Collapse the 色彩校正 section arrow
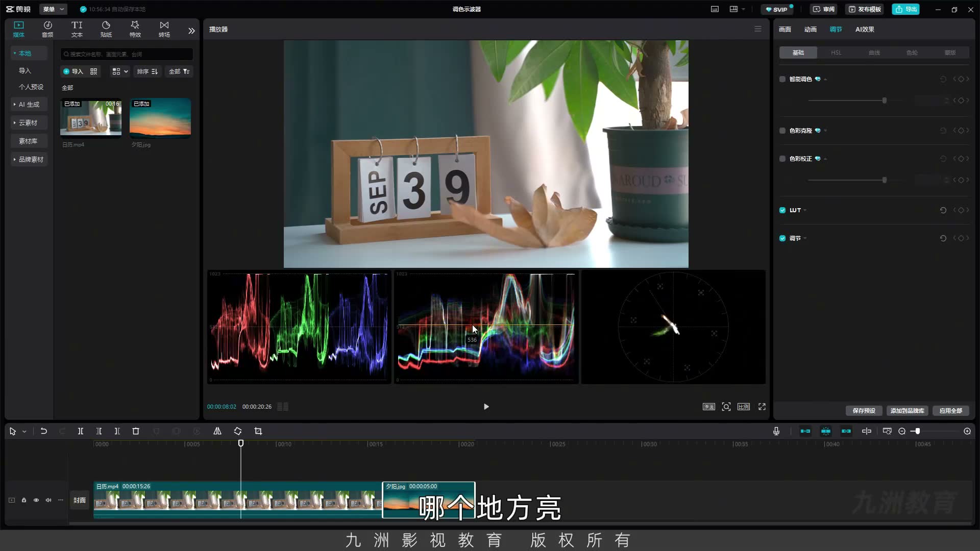The width and height of the screenshot is (980, 551). pos(825,159)
